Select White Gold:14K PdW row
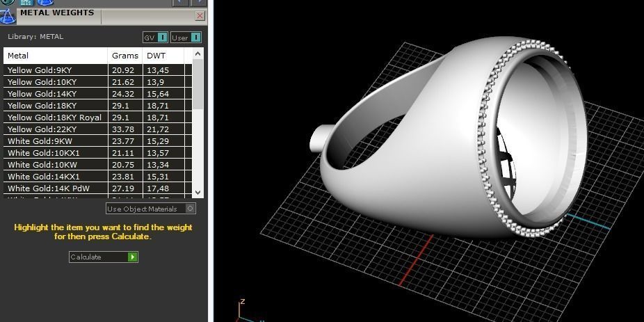The image size is (644, 322). click(x=98, y=188)
